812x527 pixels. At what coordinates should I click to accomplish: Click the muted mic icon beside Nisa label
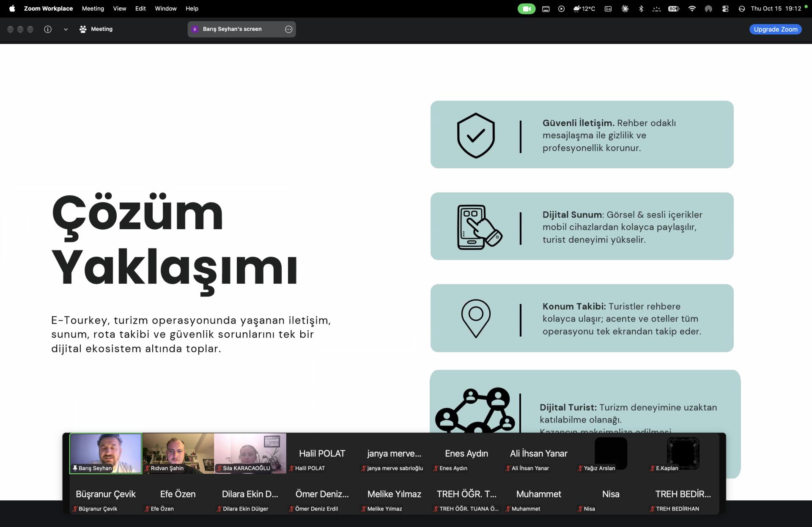(580, 509)
